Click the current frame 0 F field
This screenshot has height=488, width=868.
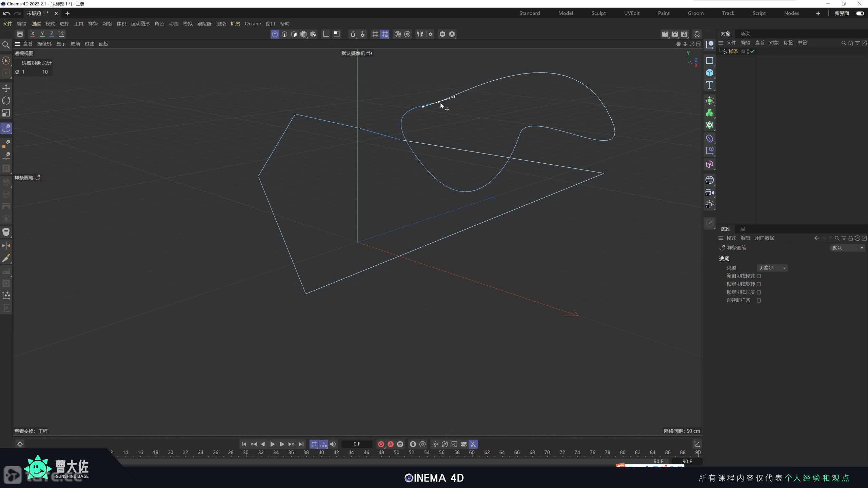(357, 444)
